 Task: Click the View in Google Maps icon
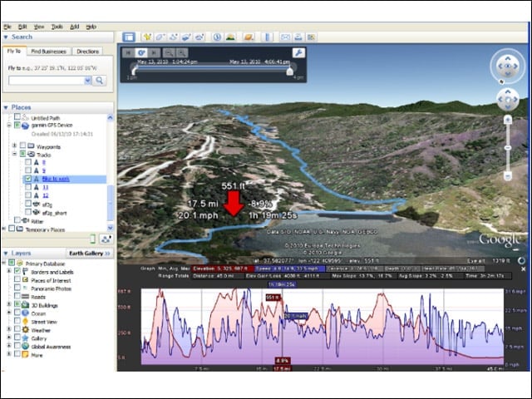tap(311, 37)
